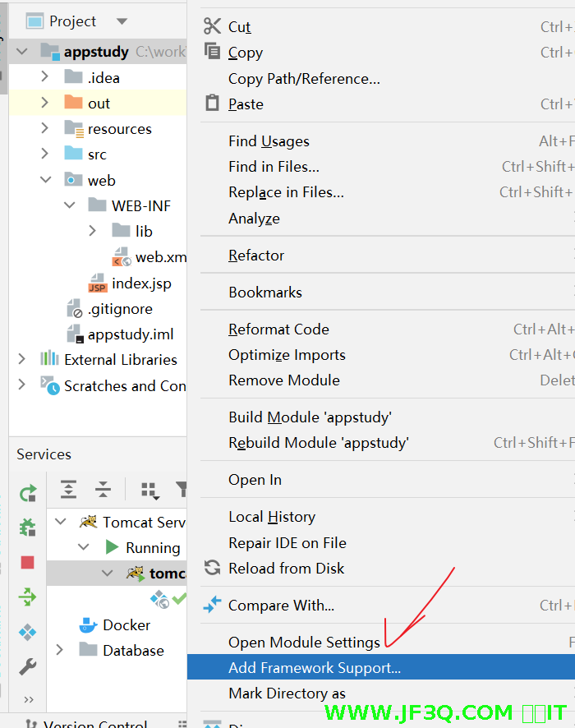Screen dimensions: 575x728
Task: Open the Project view dropdown
Action: click(122, 21)
